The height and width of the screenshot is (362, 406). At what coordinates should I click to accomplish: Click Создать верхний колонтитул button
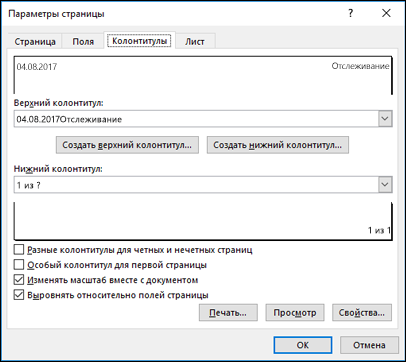(x=127, y=145)
